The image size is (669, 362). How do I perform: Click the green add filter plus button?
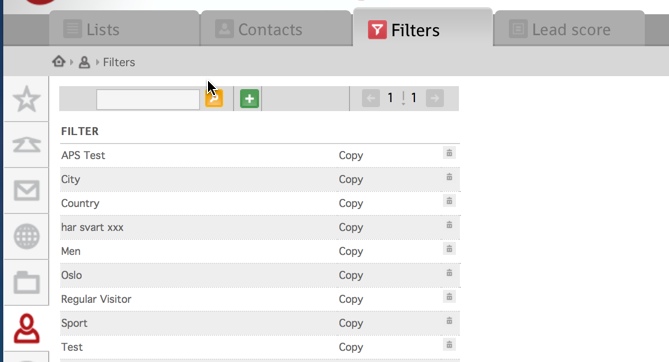click(x=249, y=99)
